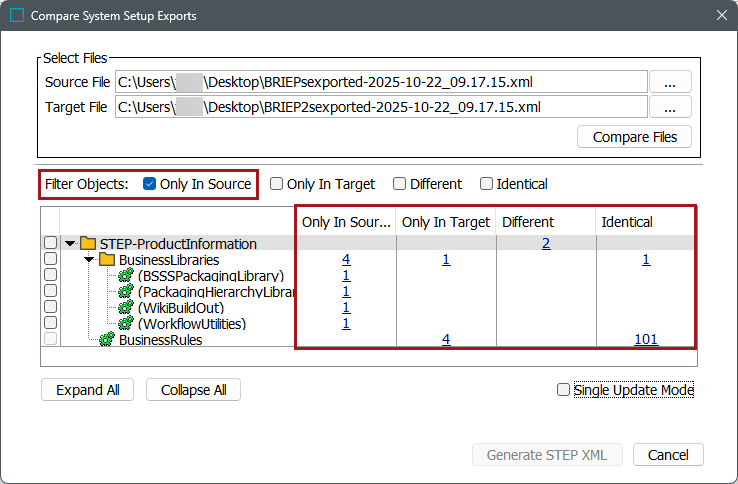Open the 101 identical BusinessRules link

646,340
